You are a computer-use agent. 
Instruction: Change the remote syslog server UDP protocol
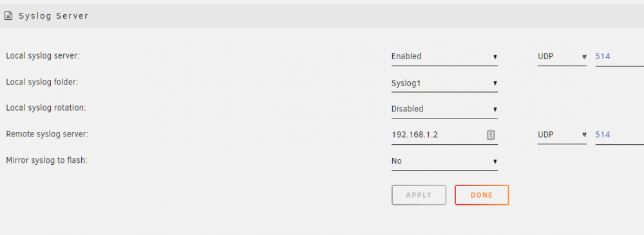[x=562, y=135]
